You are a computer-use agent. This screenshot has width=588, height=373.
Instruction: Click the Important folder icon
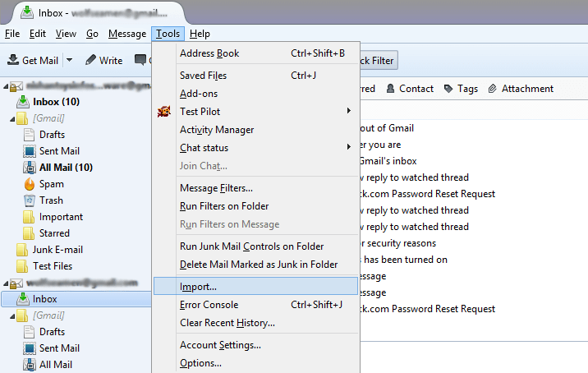[x=29, y=217]
